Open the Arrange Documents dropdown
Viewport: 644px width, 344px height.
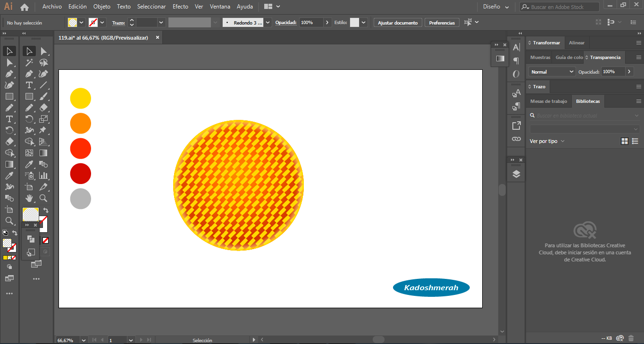(272, 7)
